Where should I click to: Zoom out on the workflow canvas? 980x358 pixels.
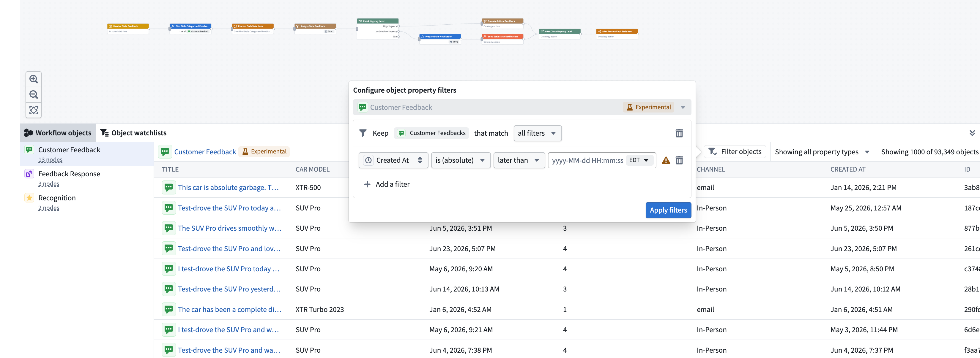pos(34,95)
